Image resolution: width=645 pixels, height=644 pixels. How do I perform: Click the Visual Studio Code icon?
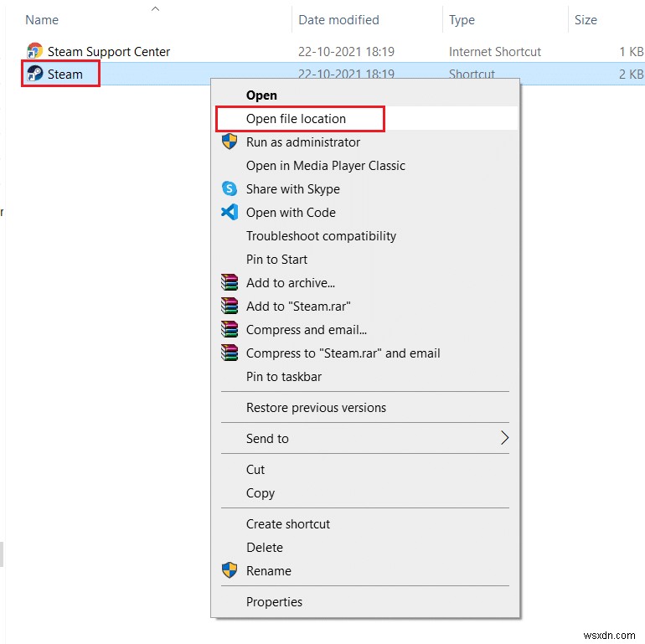click(230, 212)
